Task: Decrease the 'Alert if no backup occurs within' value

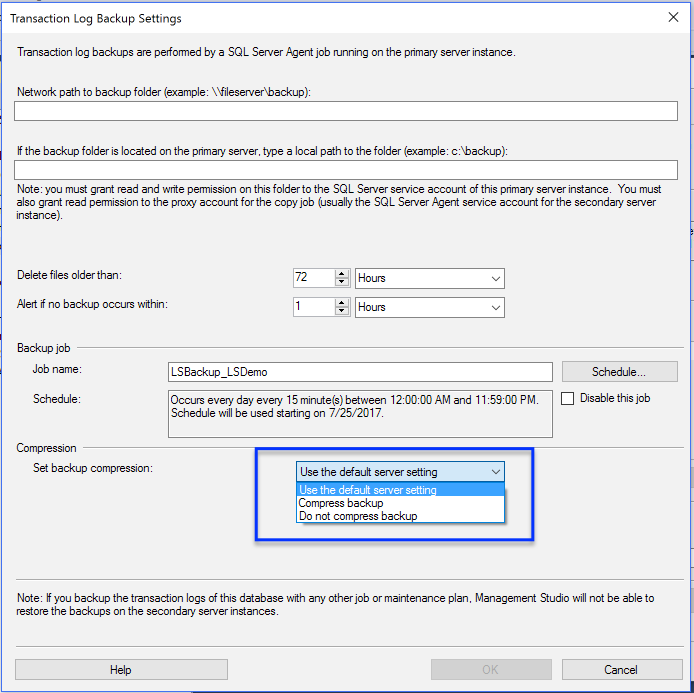Action: coord(342,312)
